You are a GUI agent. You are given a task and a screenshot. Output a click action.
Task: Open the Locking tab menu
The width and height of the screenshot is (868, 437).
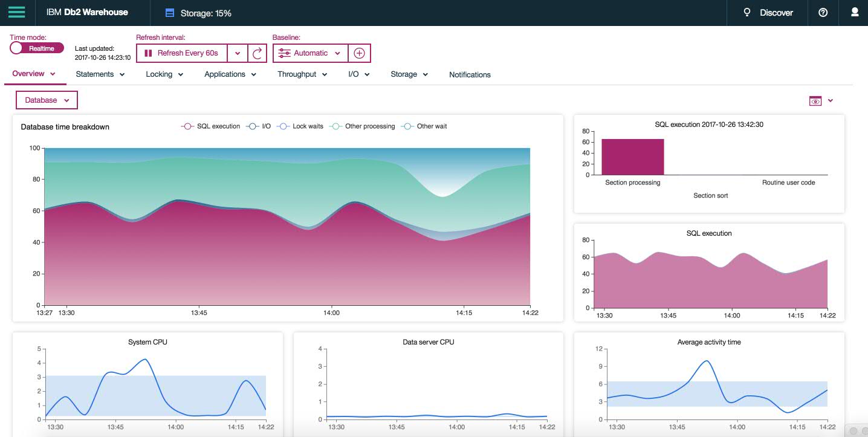(x=164, y=74)
